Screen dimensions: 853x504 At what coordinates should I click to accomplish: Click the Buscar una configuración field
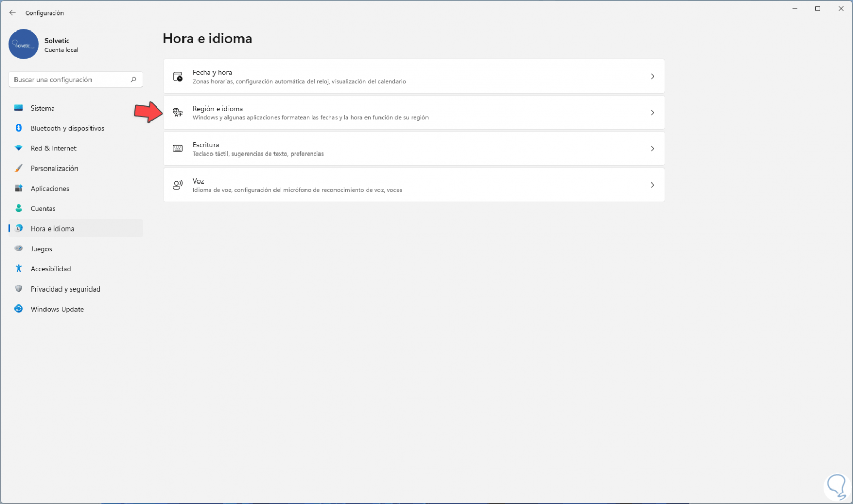pyautogui.click(x=70, y=80)
